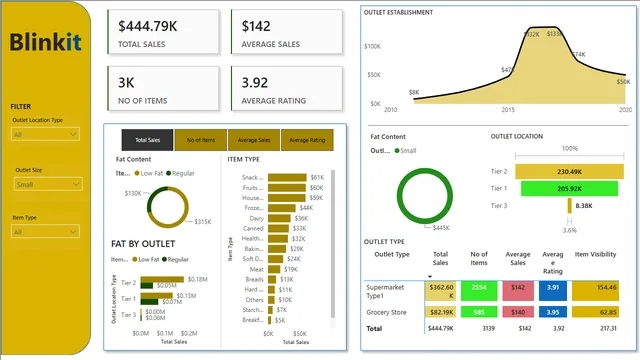Open the Outlet Size dropdown showing Small
640x360 pixels.
pos(48,184)
